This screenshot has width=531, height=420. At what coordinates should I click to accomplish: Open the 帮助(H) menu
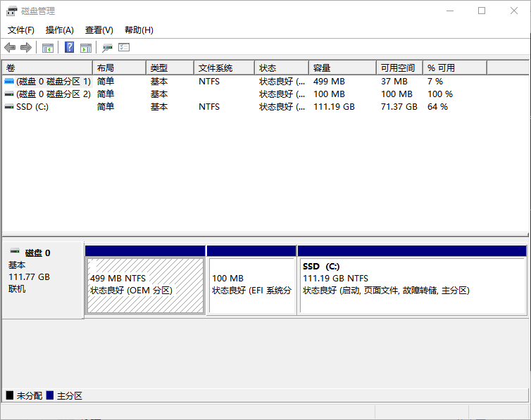[x=139, y=30]
